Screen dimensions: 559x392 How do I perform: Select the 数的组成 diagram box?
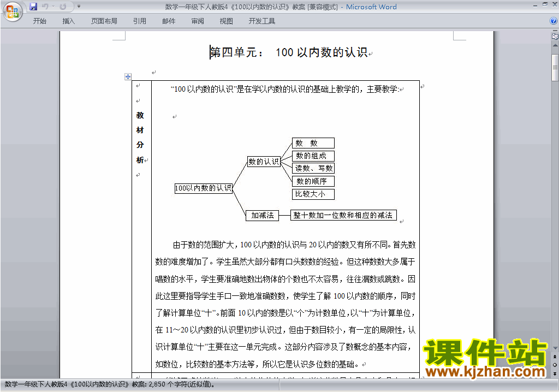coord(313,156)
